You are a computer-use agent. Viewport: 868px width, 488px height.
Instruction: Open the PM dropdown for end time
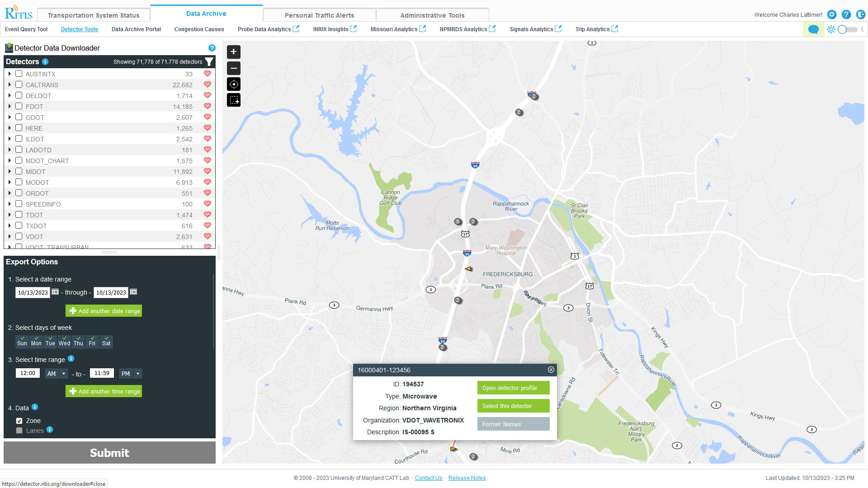pyautogui.click(x=138, y=373)
